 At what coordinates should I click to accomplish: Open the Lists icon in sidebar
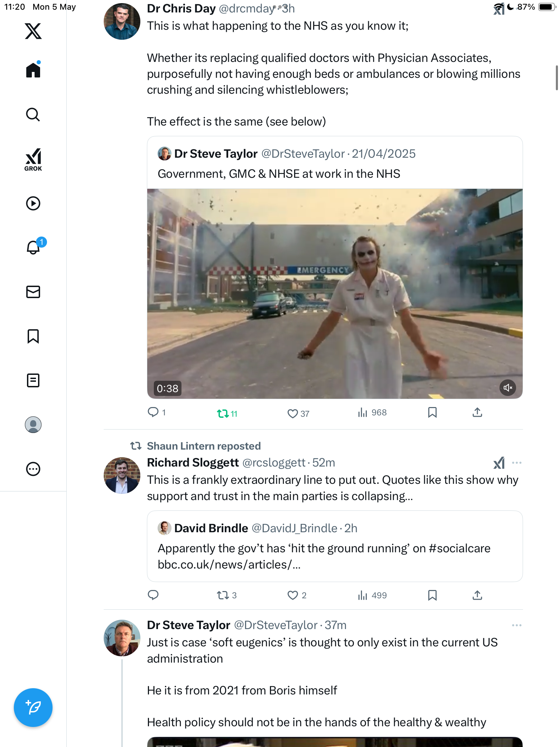(33, 380)
